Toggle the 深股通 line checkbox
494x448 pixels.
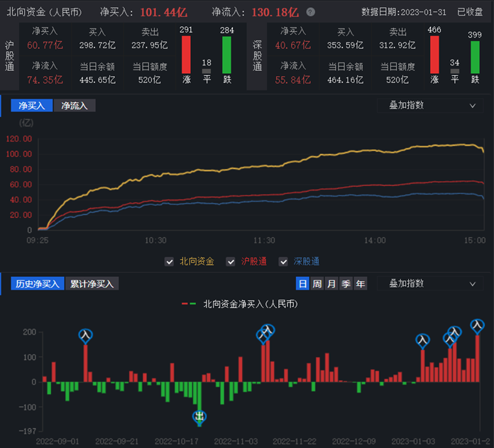283,261
